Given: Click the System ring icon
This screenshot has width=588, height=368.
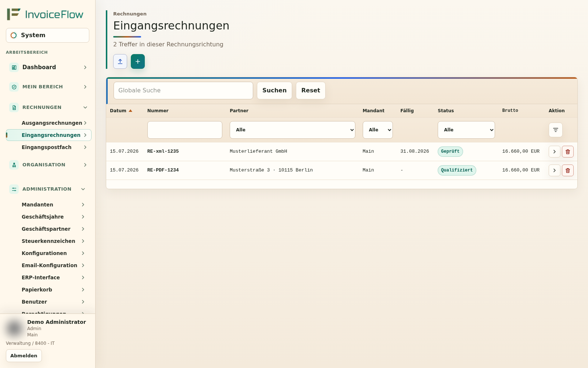Looking at the screenshot, I should click(x=14, y=35).
